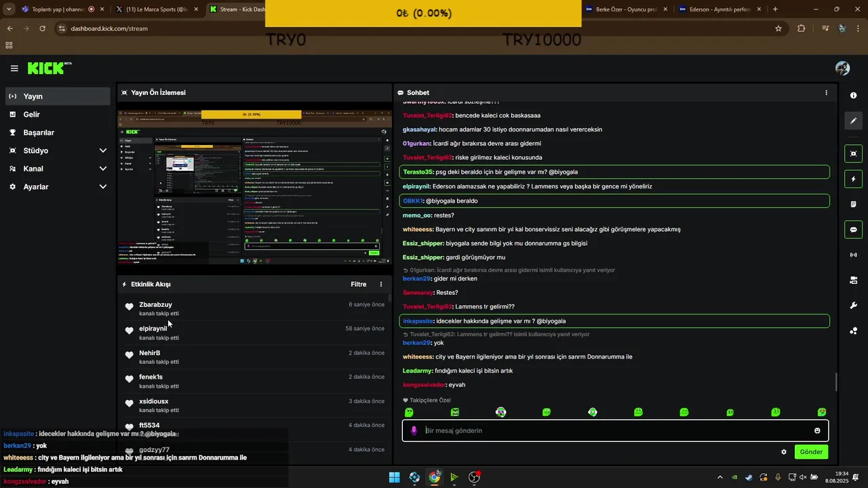Open three-dot menu of Sohbet panel
868x488 pixels.
click(x=826, y=93)
